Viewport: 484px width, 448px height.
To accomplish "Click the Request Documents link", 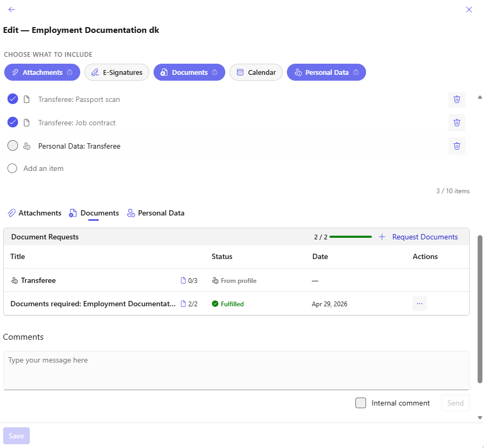I will pos(424,237).
